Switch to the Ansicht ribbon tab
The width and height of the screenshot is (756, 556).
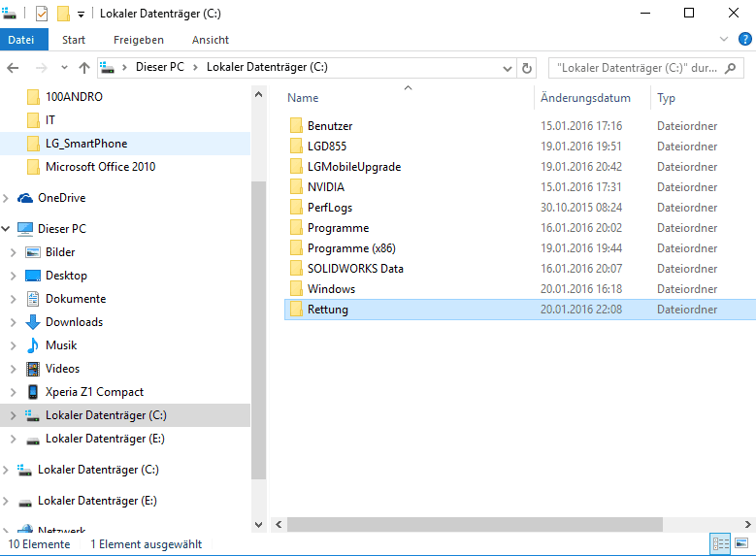(x=211, y=40)
